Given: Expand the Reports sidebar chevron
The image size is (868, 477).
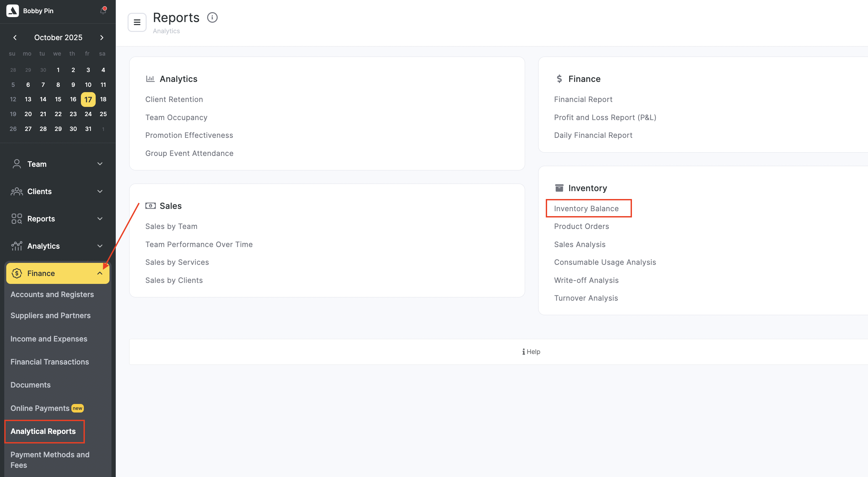Looking at the screenshot, I should click(100, 219).
